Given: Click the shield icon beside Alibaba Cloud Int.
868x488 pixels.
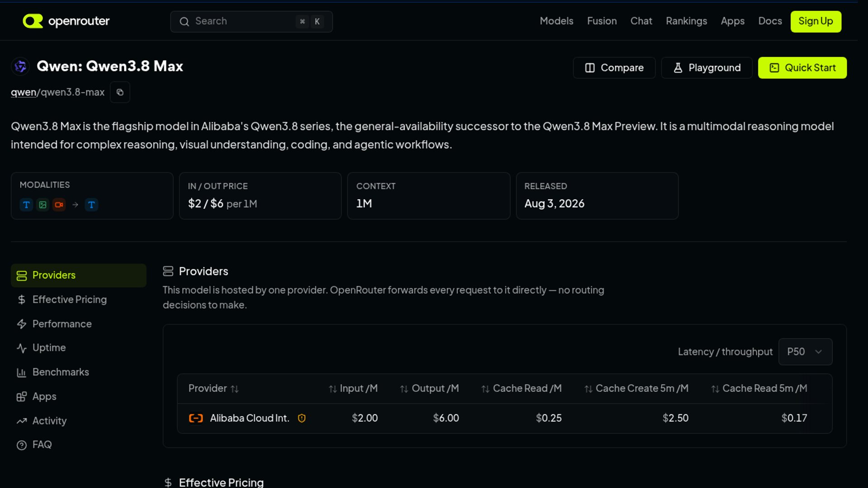Looking at the screenshot, I should [302, 418].
